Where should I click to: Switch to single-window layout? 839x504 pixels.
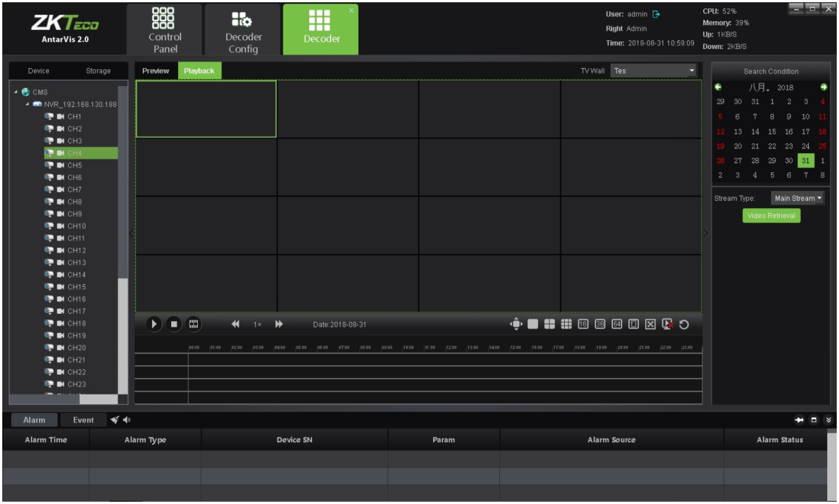pyautogui.click(x=533, y=324)
